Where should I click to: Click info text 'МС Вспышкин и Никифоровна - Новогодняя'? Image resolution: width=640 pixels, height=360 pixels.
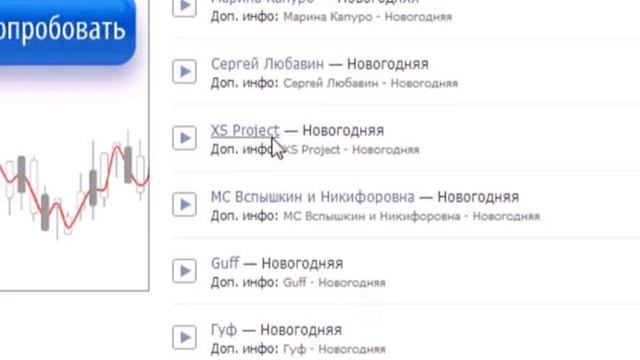pos(411,216)
